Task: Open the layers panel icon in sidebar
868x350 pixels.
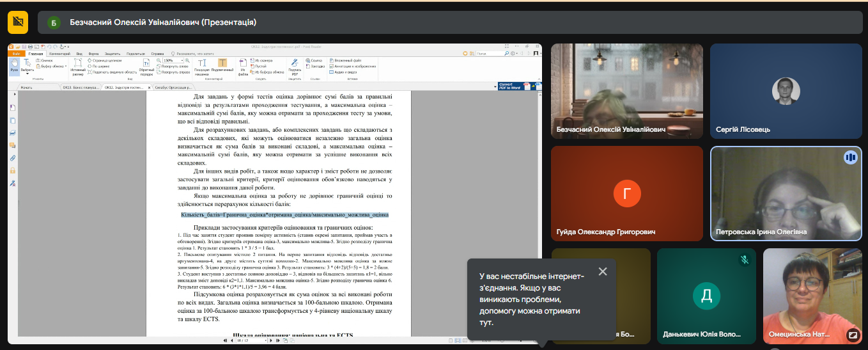Action: point(13,132)
